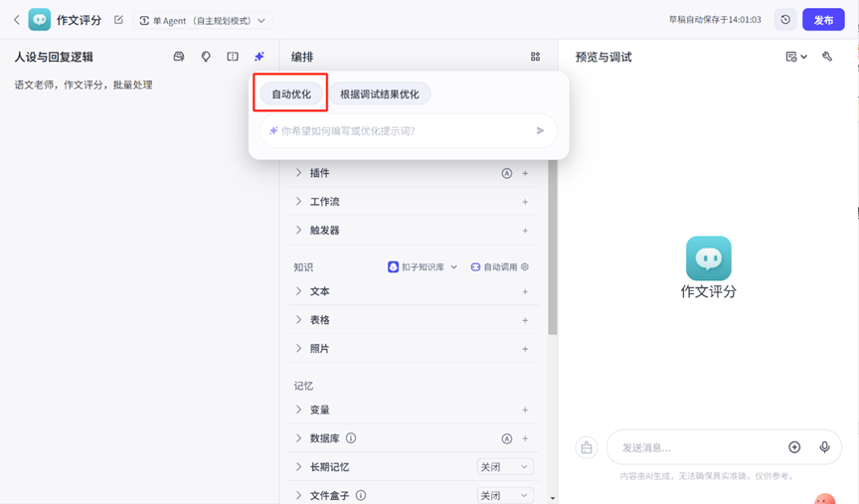Click the 编排 grid layout icon

(535, 57)
